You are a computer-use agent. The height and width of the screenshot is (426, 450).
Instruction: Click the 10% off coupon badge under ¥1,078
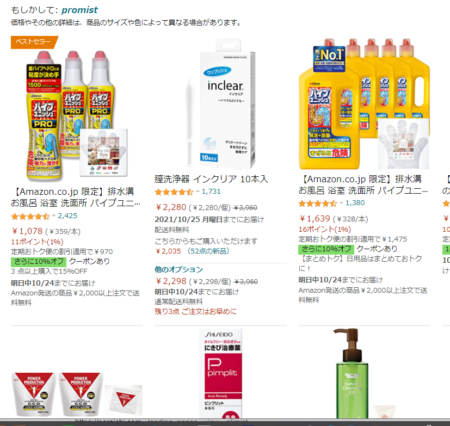(x=38, y=261)
